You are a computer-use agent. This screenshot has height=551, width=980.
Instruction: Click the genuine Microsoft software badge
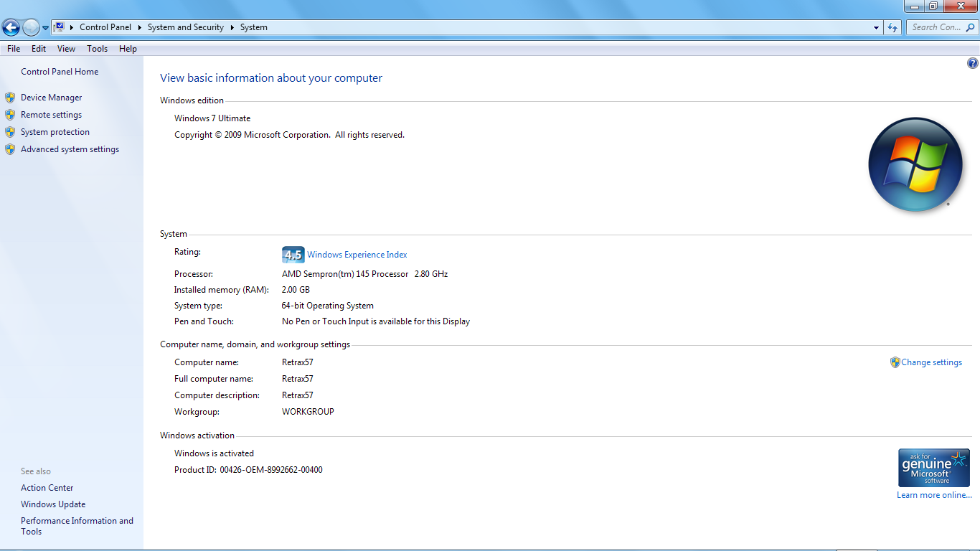(934, 468)
